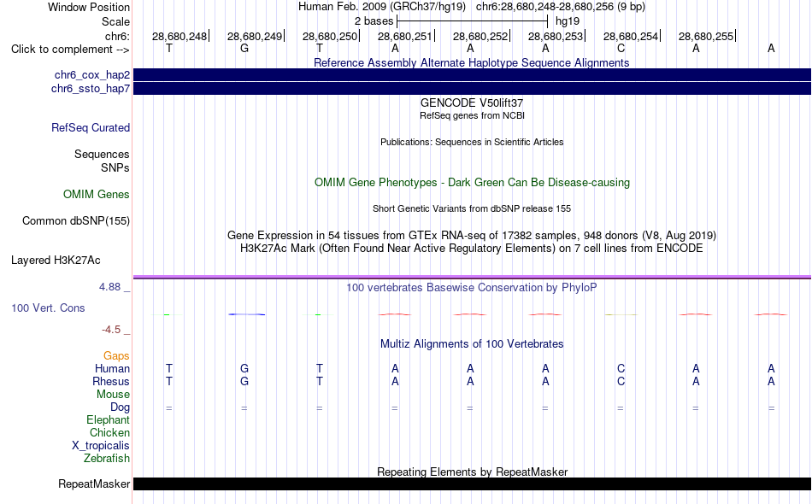Click Repeating Elements by RepeatMasker title
The image size is (812, 504).
[472, 472]
